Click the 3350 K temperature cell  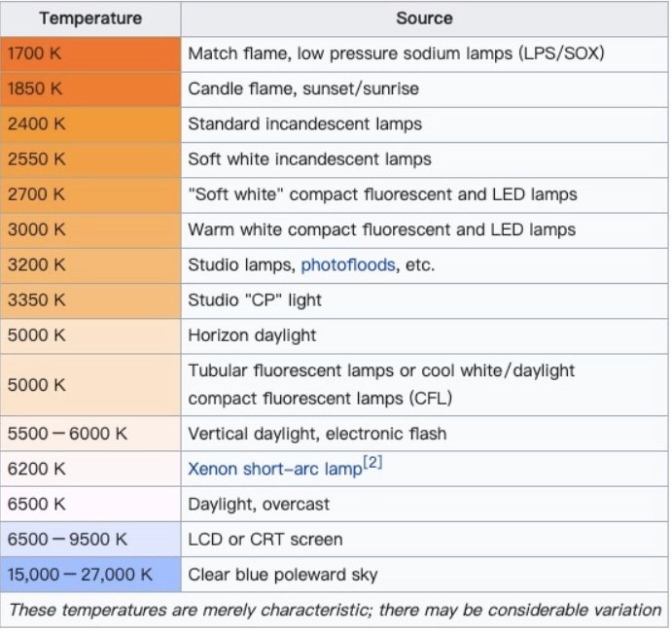(89, 299)
